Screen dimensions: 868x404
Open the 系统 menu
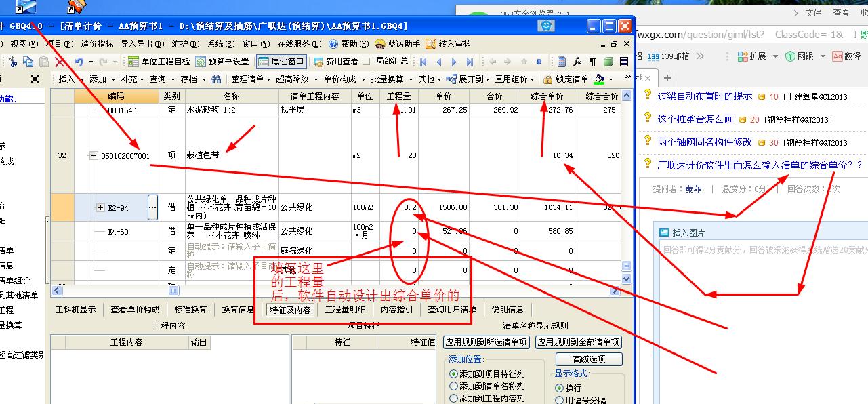coord(220,43)
